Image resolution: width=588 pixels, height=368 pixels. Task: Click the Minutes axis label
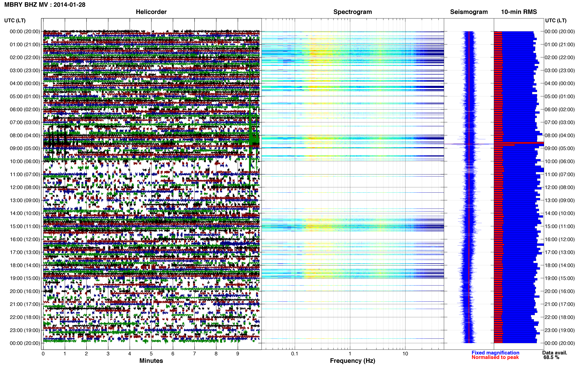[151, 361]
